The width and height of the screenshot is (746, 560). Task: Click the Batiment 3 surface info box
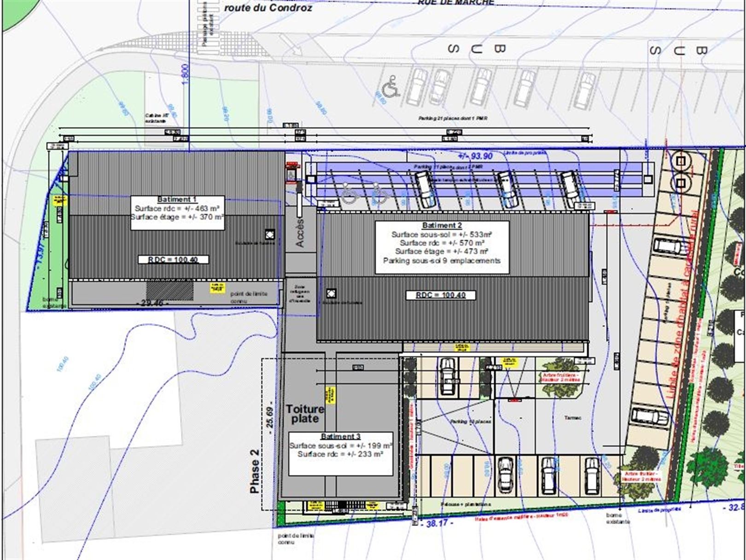coord(341,453)
